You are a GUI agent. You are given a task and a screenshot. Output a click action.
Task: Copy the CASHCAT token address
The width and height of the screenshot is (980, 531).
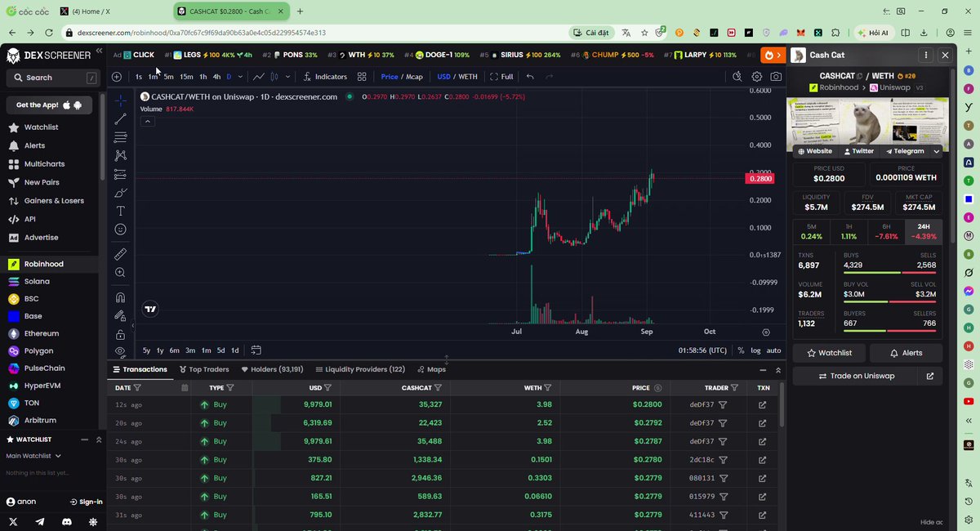pos(860,76)
